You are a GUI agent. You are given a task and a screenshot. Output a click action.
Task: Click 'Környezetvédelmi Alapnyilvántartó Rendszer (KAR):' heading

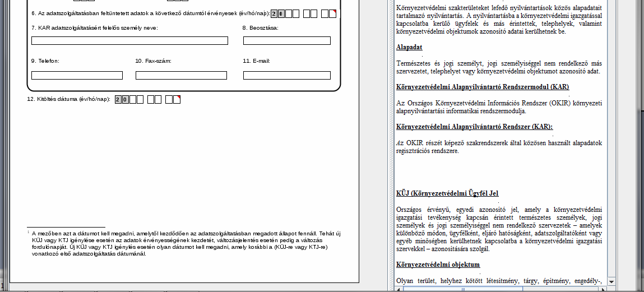tap(474, 127)
